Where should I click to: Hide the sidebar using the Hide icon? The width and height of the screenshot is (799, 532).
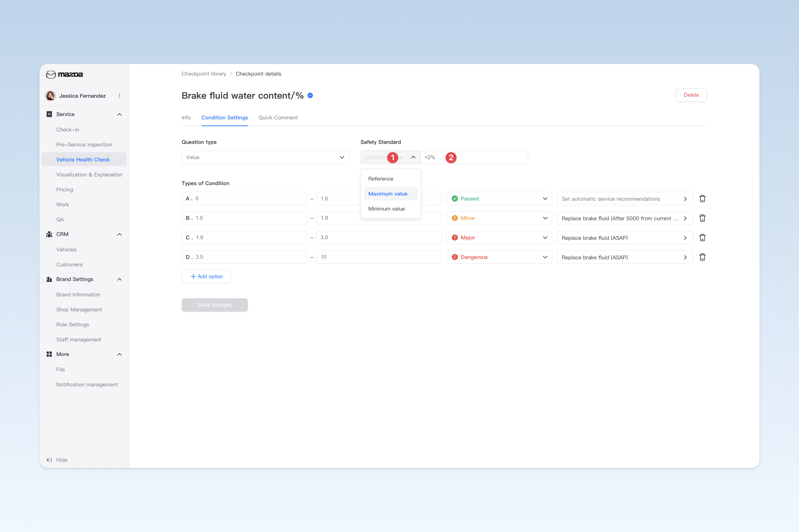49,460
